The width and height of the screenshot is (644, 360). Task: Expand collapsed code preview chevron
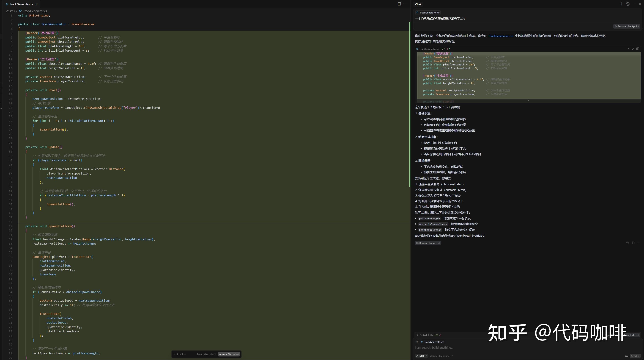coord(528,101)
